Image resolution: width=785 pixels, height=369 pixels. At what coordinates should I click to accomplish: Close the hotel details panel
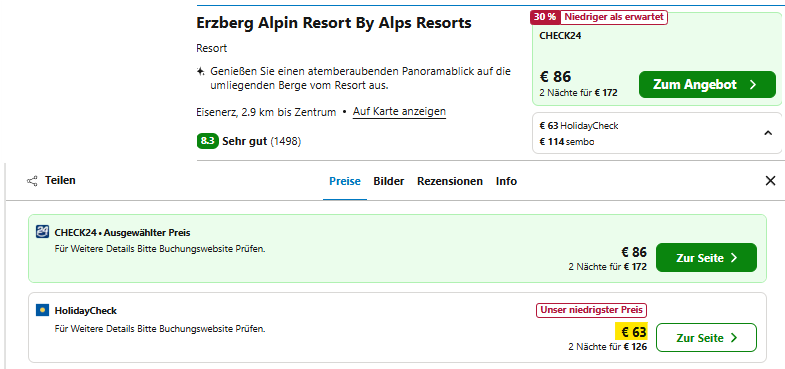tap(770, 181)
